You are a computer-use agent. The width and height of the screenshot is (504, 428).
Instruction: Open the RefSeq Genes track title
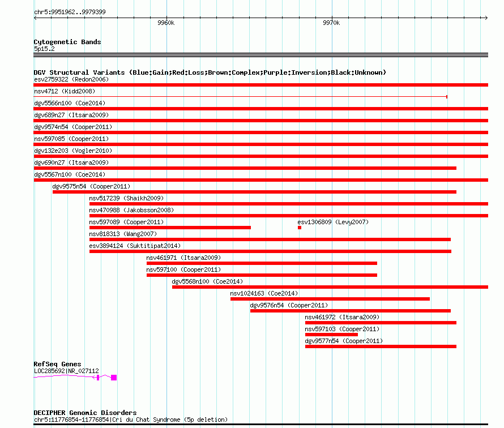click(57, 364)
